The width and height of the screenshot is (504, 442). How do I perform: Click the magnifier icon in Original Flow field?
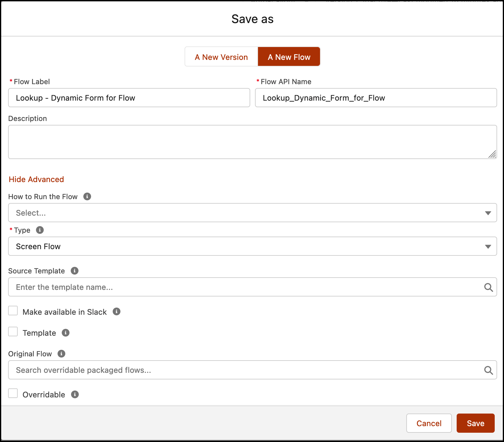(x=488, y=370)
